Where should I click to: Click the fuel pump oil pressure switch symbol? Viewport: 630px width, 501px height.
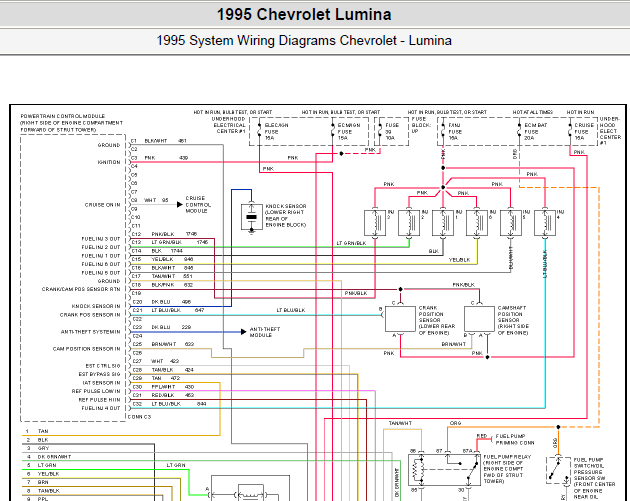coord(558,470)
